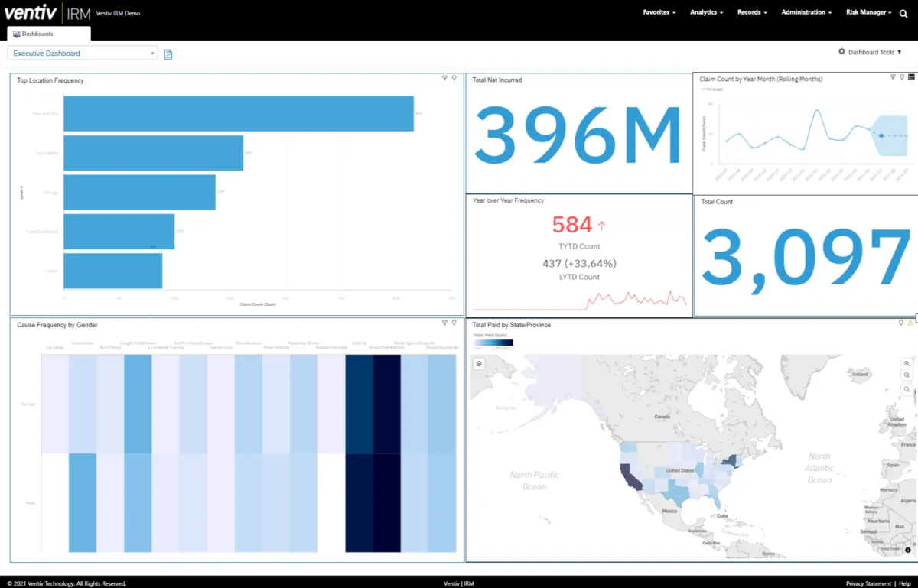The height and width of the screenshot is (588, 918).
Task: Select the New York City bar
Action: click(x=239, y=113)
